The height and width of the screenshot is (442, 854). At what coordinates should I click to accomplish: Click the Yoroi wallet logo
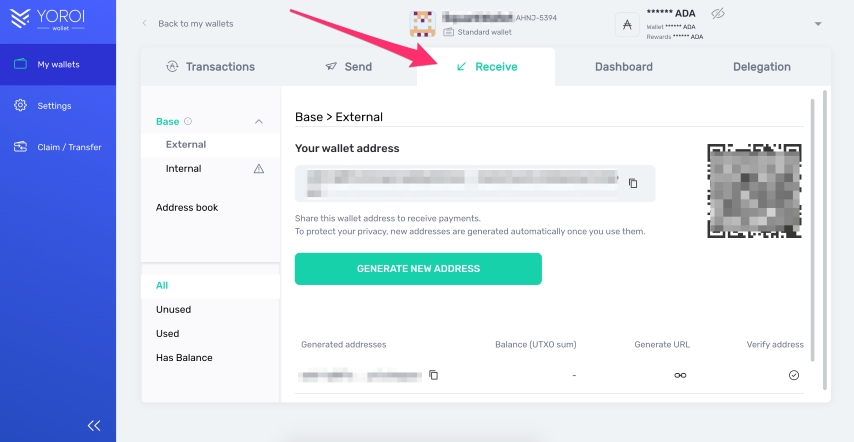coord(46,20)
